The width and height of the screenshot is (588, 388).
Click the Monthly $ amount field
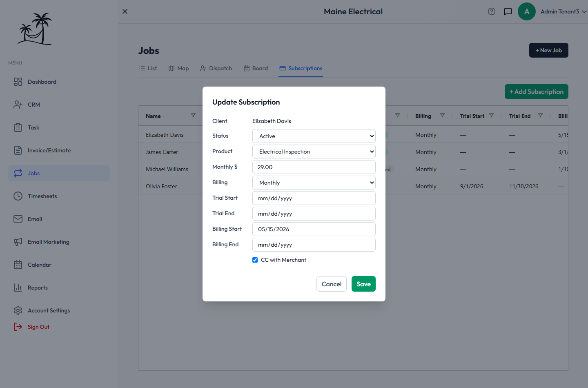pyautogui.click(x=314, y=167)
